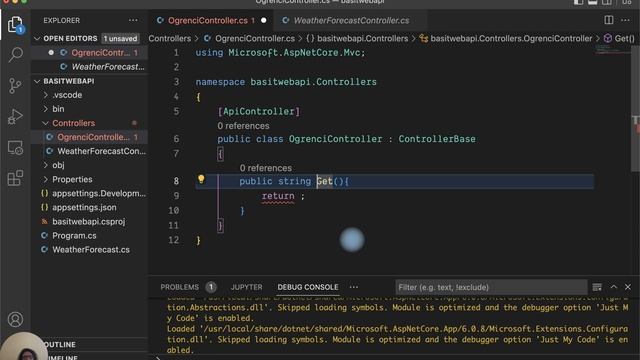Click the basitwebapi.Controllers namespace breadcrumb
Screen dimensions: 640x360
362,39
